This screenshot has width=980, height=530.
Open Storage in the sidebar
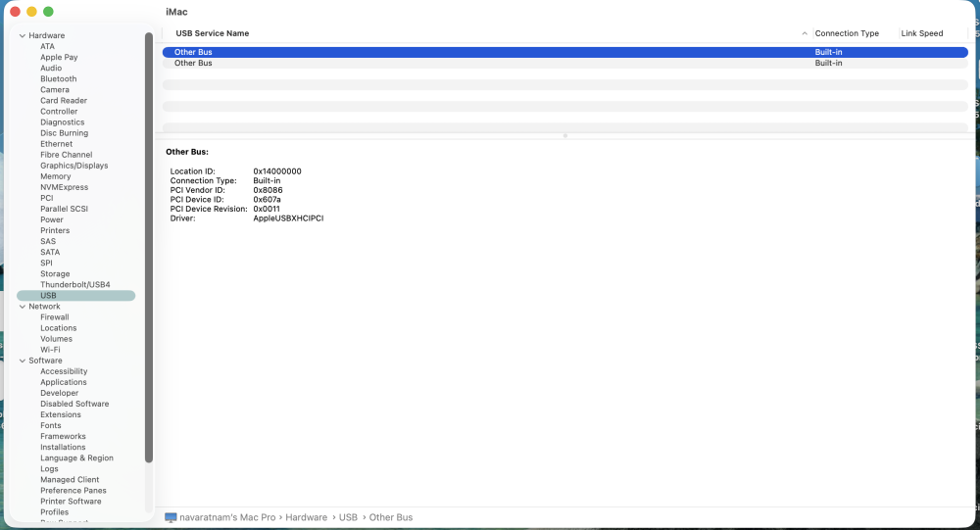coord(55,273)
